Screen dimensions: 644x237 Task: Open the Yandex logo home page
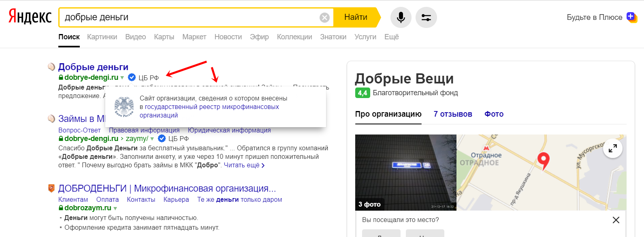click(30, 17)
